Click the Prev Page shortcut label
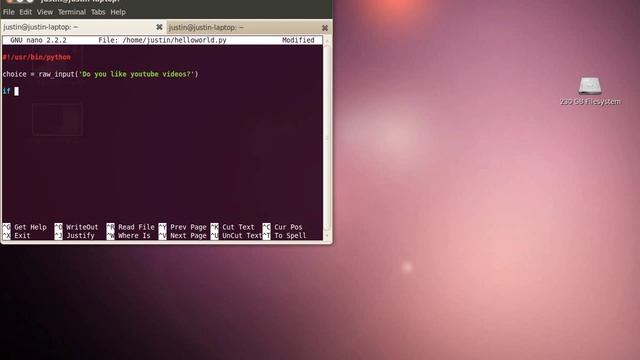 coord(188,227)
